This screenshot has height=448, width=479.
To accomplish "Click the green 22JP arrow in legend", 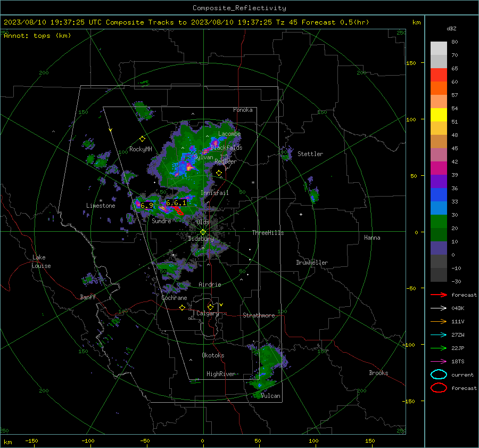I will 439,348.
